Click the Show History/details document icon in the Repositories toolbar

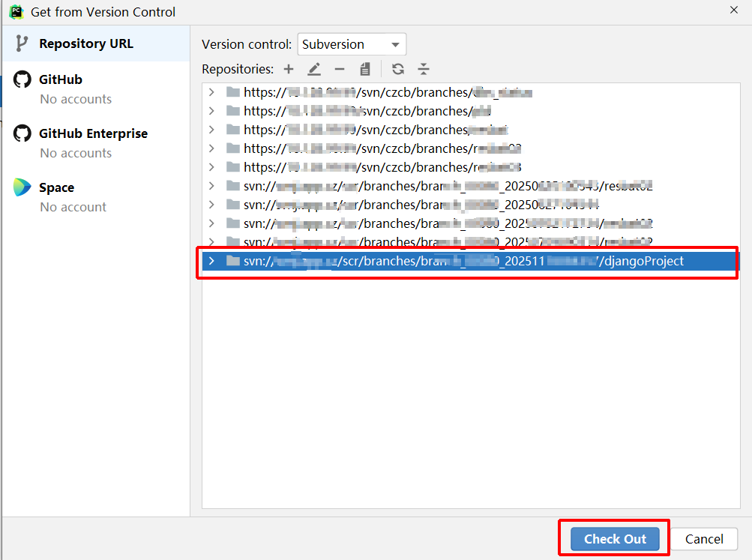(x=365, y=69)
